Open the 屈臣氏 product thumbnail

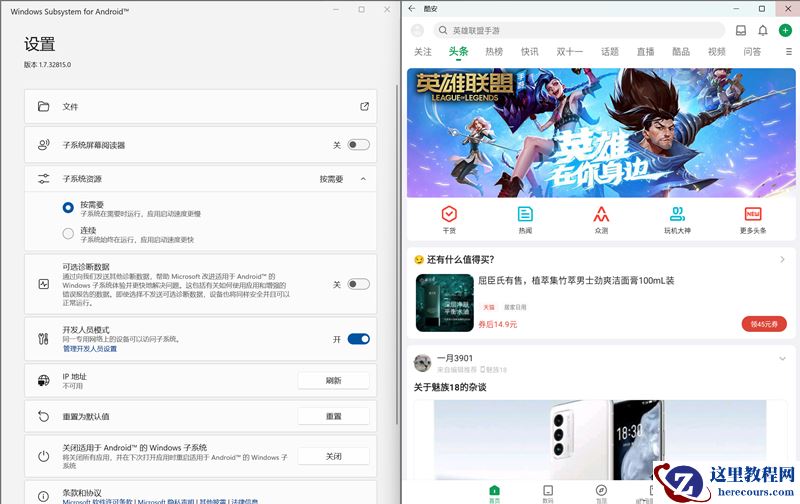[445, 303]
